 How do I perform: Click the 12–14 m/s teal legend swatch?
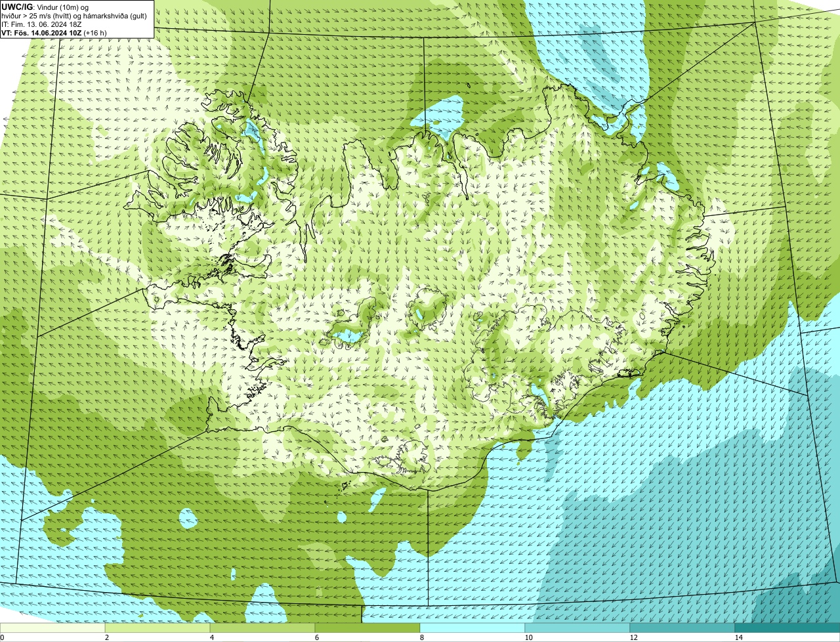click(682, 628)
